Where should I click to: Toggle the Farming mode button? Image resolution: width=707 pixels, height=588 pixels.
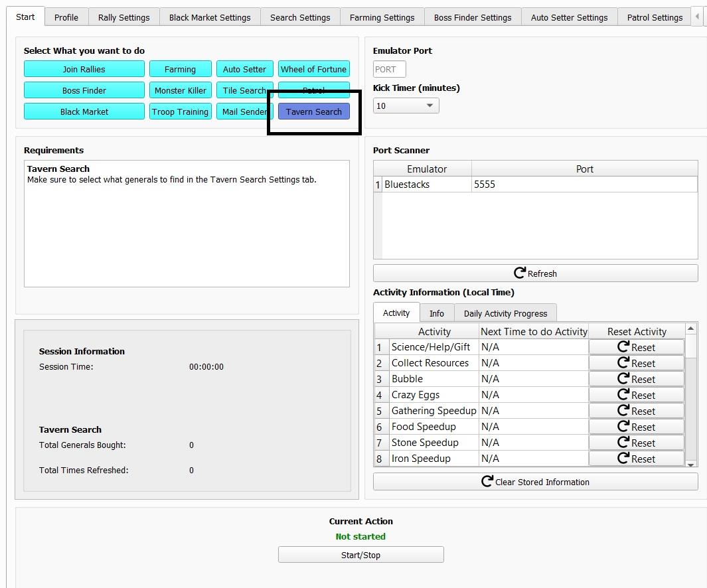[x=180, y=69]
